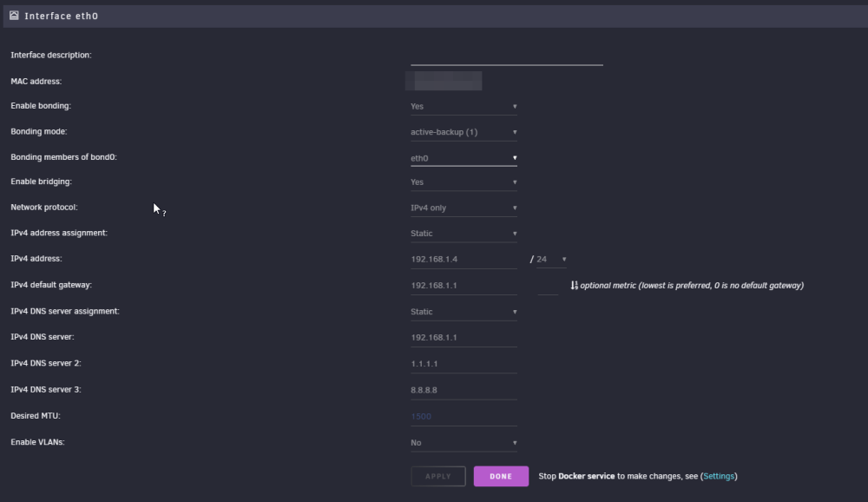Click the Enable bridging label

coord(42,182)
